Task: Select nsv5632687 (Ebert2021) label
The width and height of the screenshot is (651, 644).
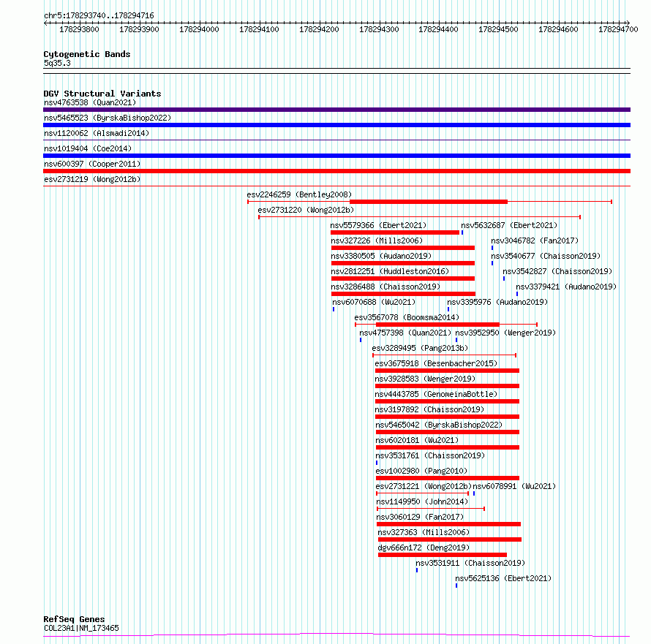Action: (x=509, y=225)
